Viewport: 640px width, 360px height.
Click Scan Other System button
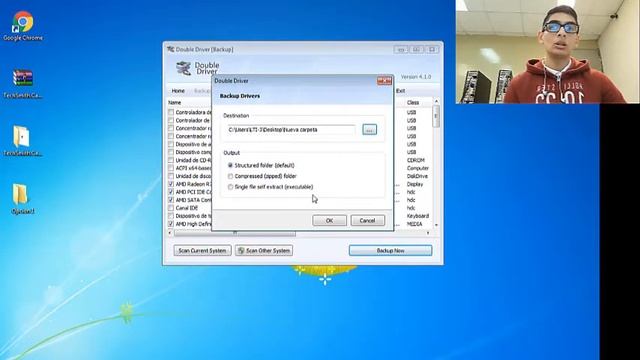[264, 251]
